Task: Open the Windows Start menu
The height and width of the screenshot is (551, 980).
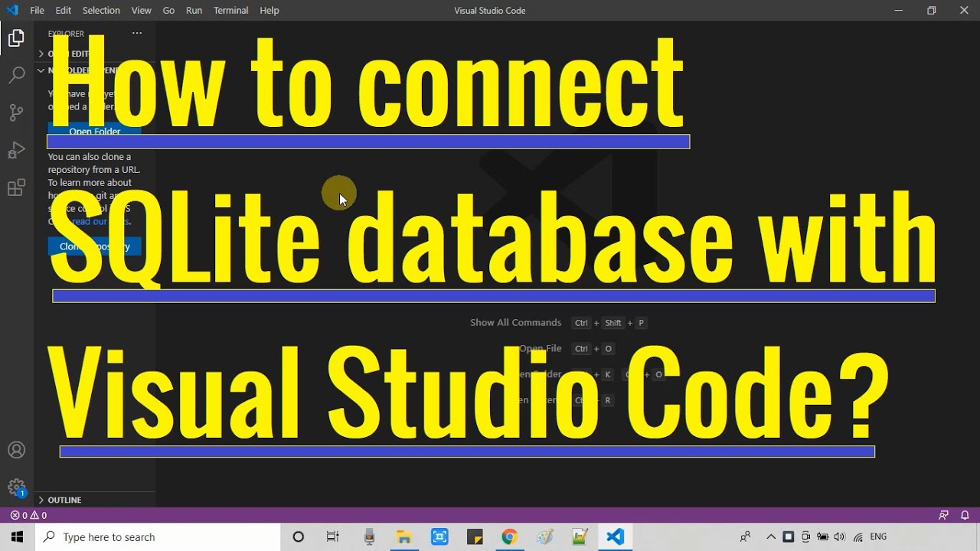Action: (17, 537)
